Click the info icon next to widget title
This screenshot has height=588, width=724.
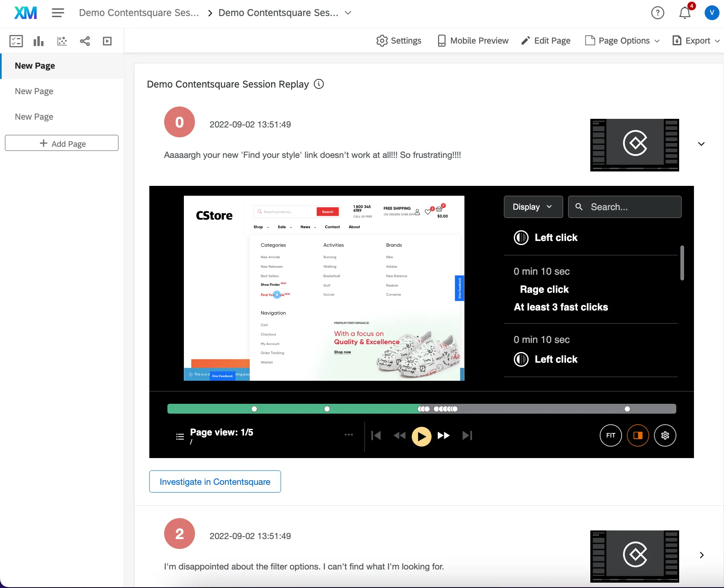click(319, 84)
